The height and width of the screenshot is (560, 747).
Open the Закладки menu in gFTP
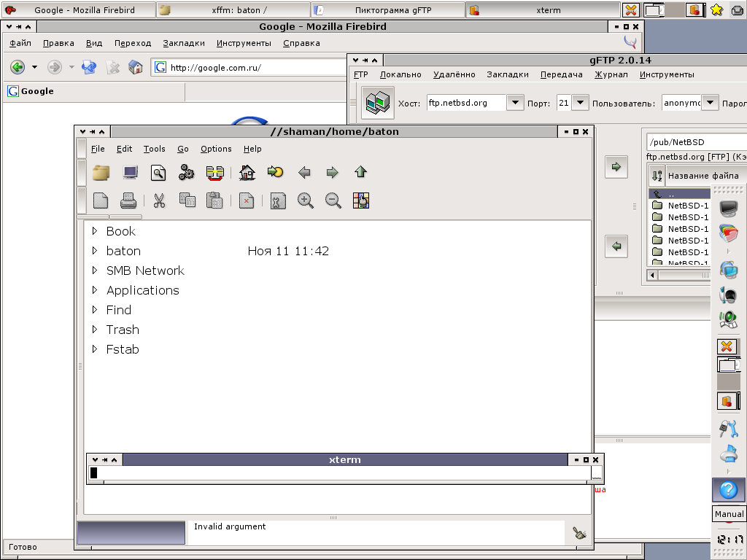(x=507, y=74)
